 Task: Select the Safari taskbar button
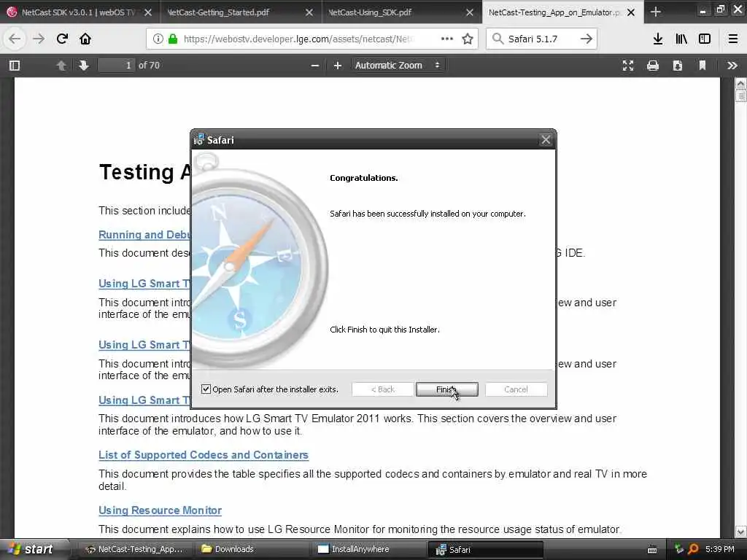pyautogui.click(x=486, y=549)
